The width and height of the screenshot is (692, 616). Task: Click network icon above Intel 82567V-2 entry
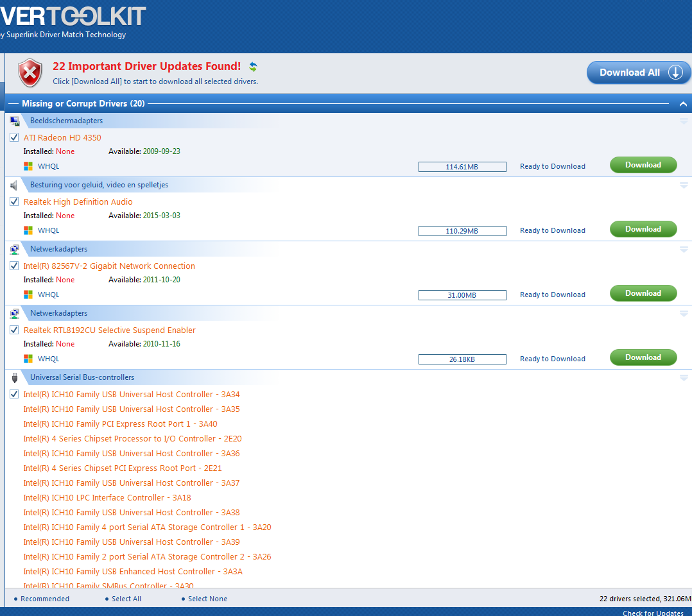[x=15, y=250]
